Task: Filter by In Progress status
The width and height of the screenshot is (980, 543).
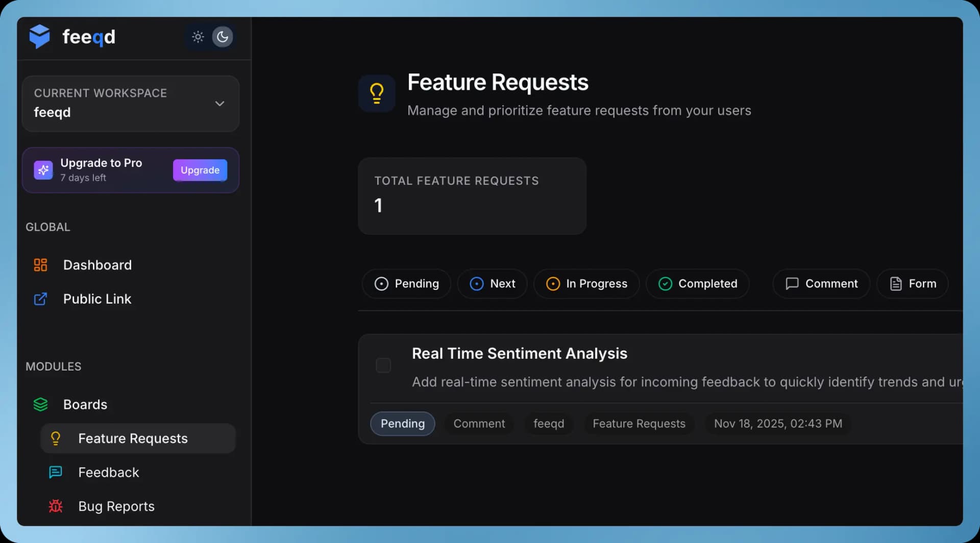Action: pyautogui.click(x=586, y=284)
